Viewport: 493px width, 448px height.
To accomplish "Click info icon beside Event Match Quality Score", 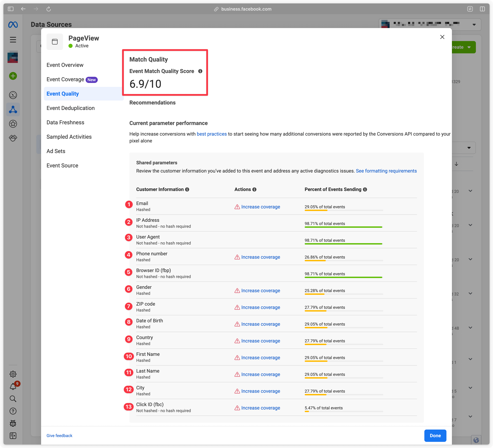I will pyautogui.click(x=200, y=71).
